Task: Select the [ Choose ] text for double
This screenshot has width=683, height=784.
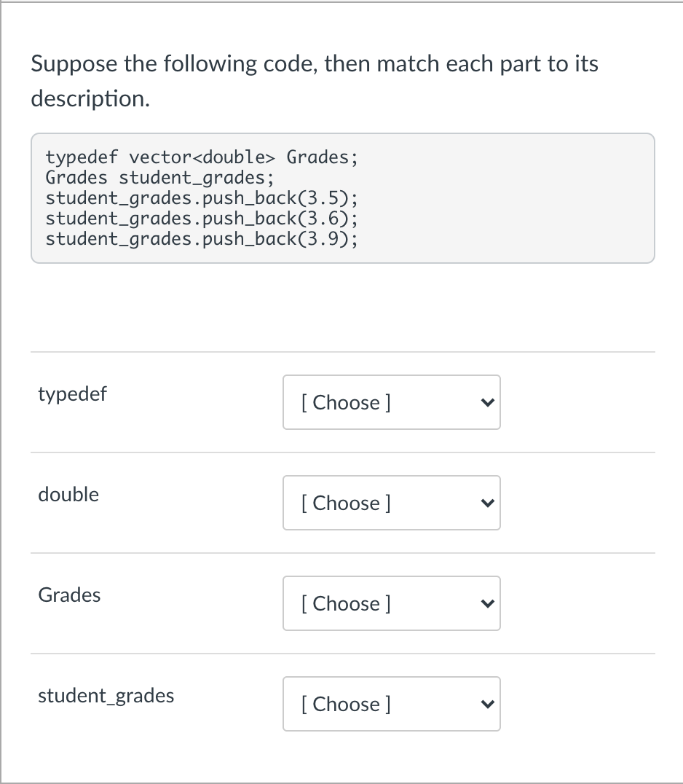Action: pyautogui.click(x=345, y=503)
